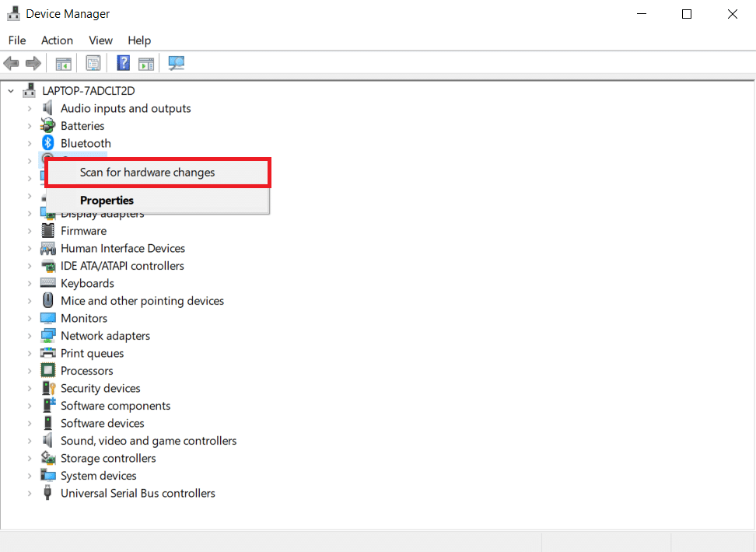Click the Human Interface Devices icon
Screen dimensions: 756x552
coord(47,248)
